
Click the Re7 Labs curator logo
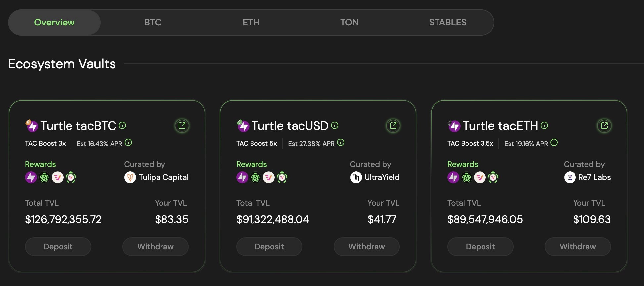(x=570, y=177)
